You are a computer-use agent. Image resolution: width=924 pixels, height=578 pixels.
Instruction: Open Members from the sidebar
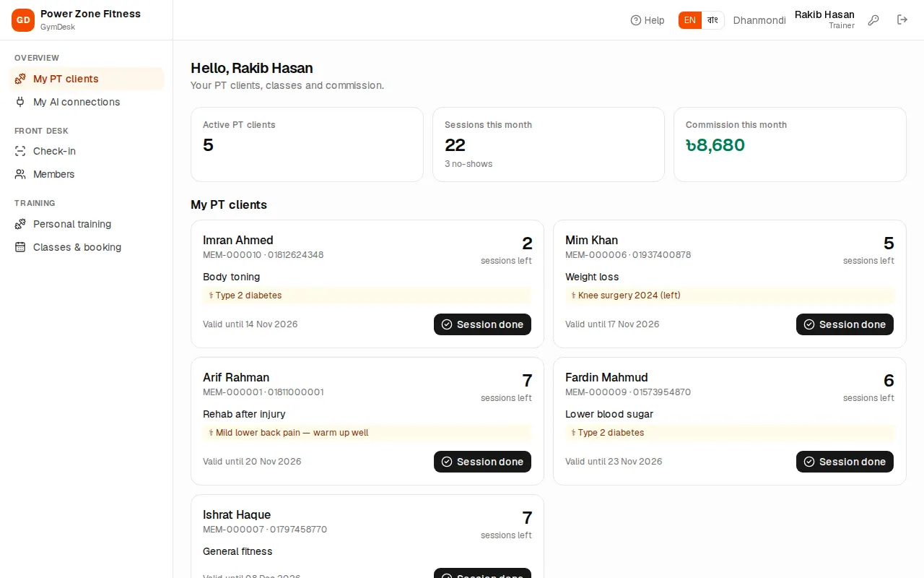(x=87, y=174)
